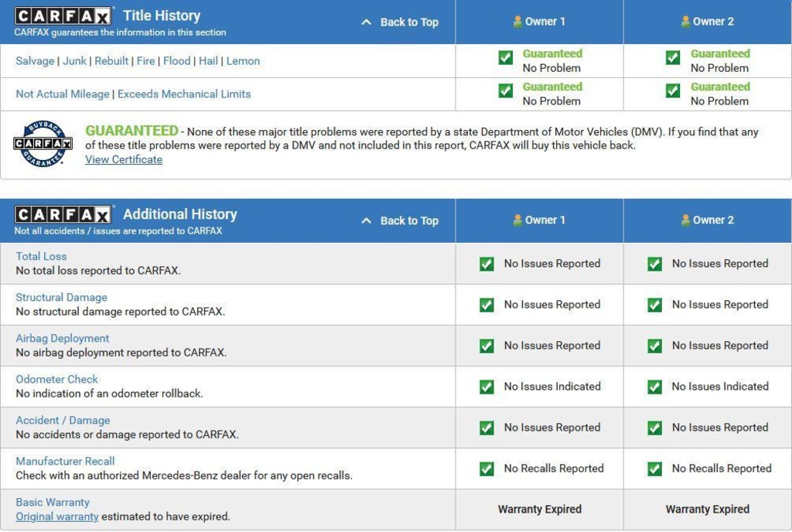Viewport: 792px width, 532px height.
Task: Click Owner 1 checkmark for Manufacturer Recall
Action: [486, 469]
